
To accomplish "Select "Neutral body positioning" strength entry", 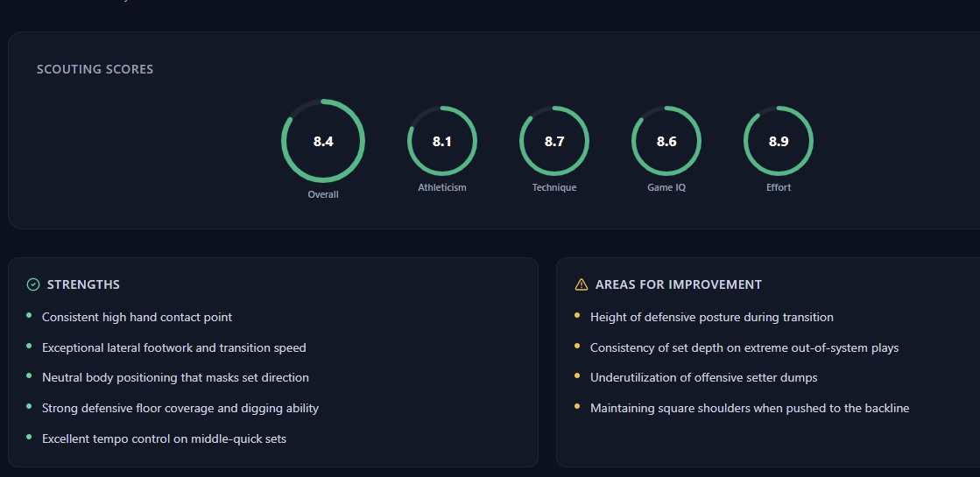I will click(175, 377).
